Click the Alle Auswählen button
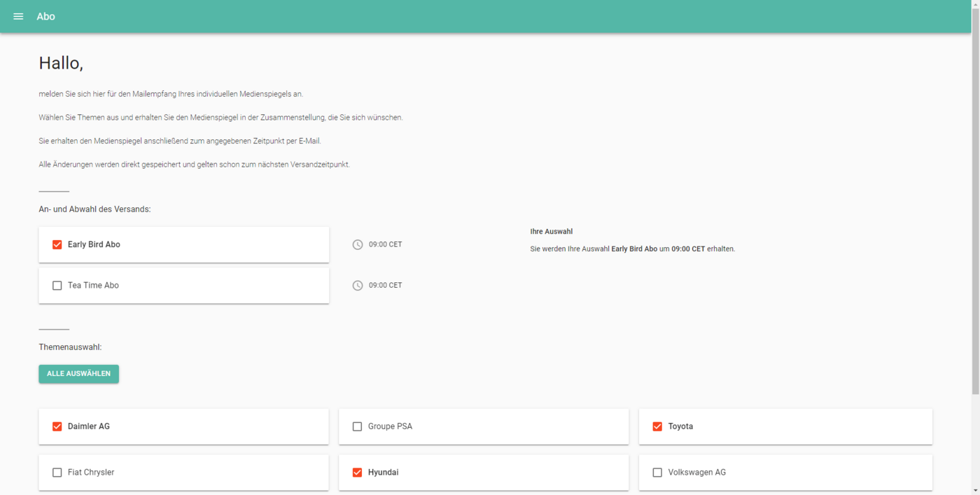Screen dimensions: 980x495 (78, 374)
